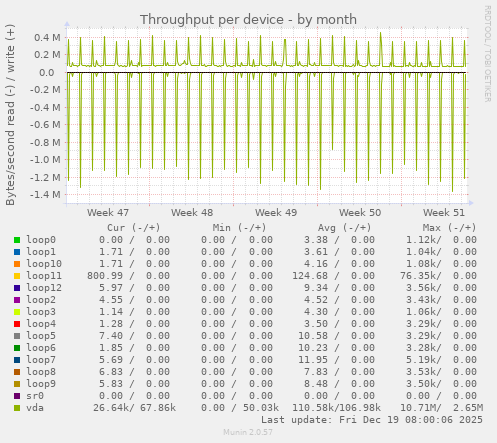Click the loop2 current value 4.55

pos(111,300)
